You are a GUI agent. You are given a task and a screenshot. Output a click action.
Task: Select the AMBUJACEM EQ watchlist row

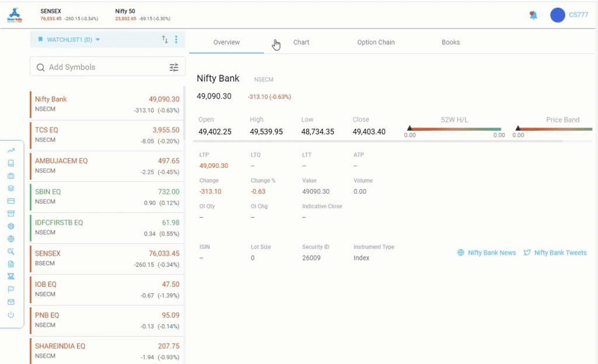coord(107,166)
